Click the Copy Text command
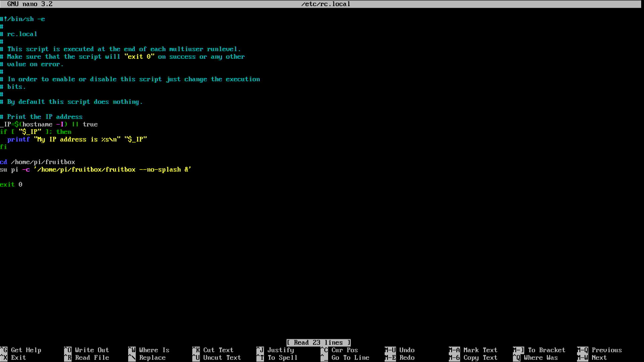The width and height of the screenshot is (644, 362). (480, 358)
